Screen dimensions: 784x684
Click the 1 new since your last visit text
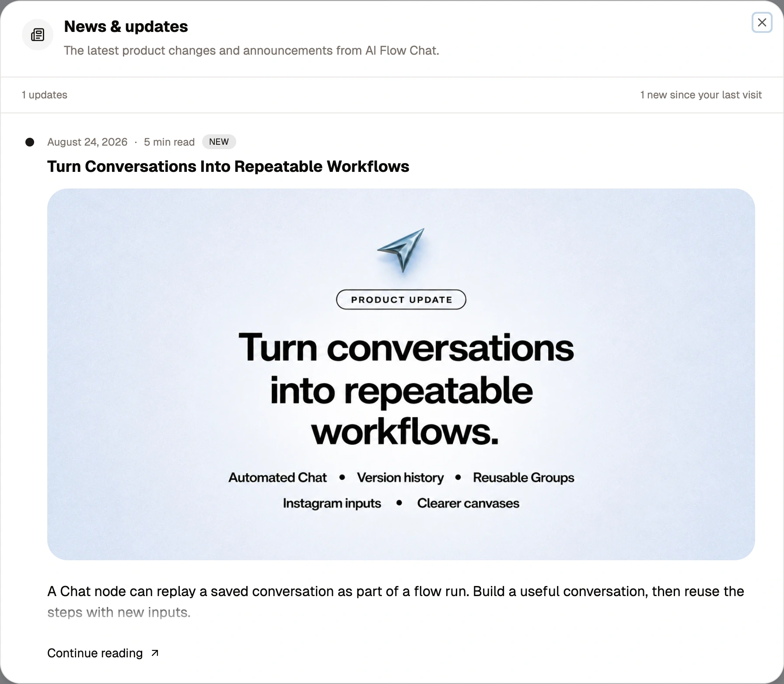tap(701, 95)
